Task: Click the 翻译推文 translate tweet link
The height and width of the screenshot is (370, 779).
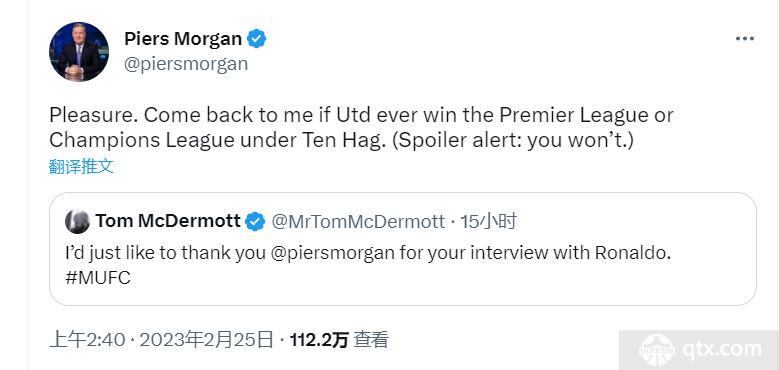Action: coord(81,167)
